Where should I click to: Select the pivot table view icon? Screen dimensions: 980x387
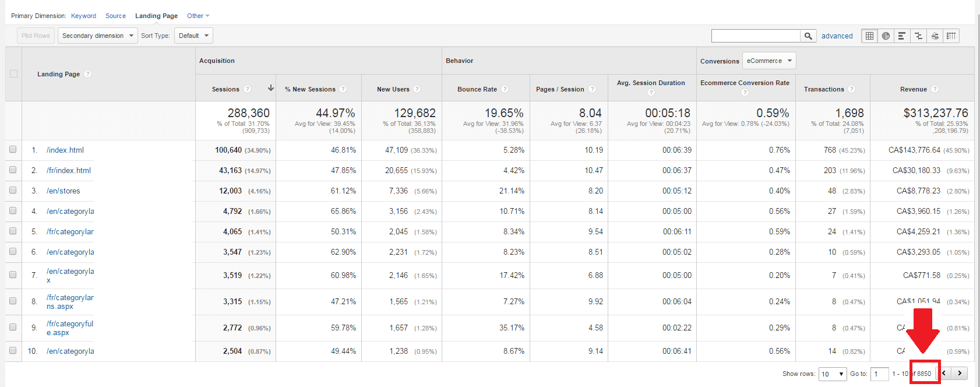click(951, 36)
